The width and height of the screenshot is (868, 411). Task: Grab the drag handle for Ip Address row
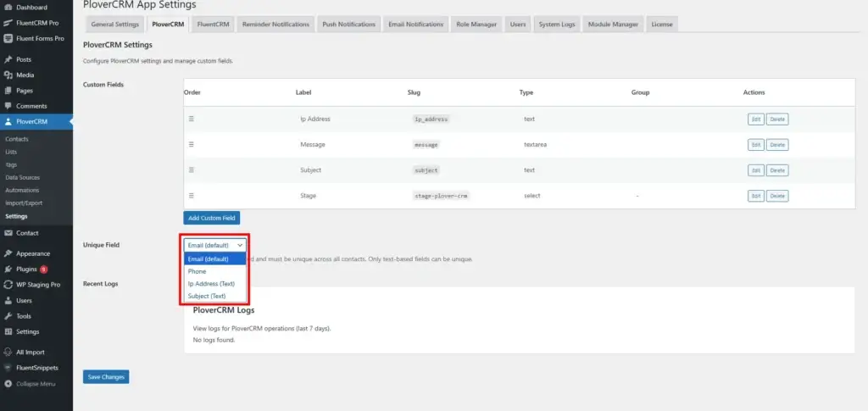(191, 119)
